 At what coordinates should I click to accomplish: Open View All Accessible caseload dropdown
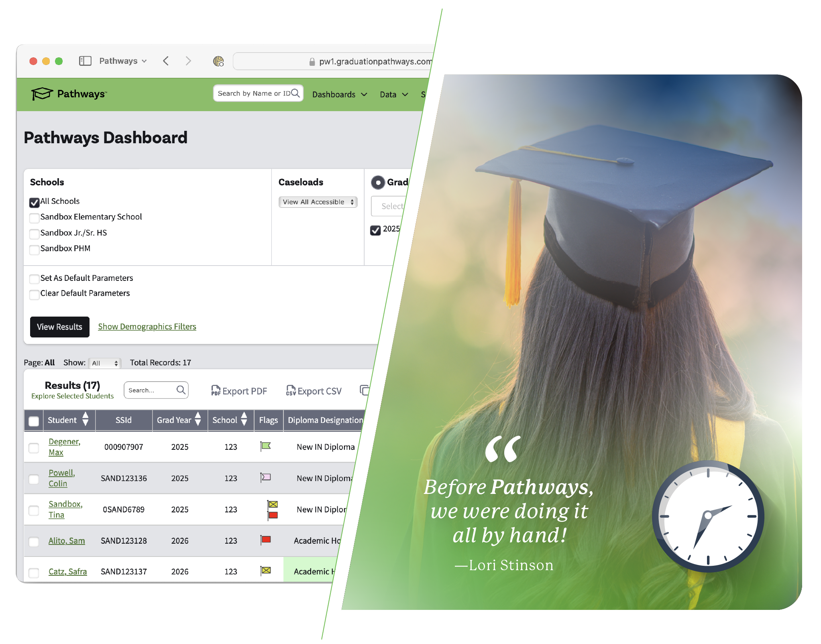point(318,202)
